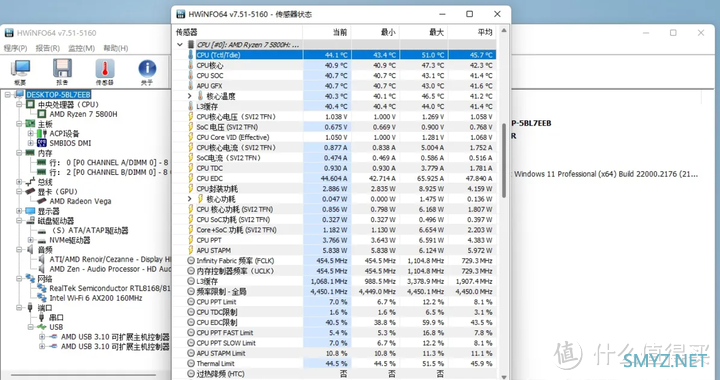The width and height of the screenshot is (720, 380).
Task: Click the CPU EDC lightning icon
Action: click(191, 178)
